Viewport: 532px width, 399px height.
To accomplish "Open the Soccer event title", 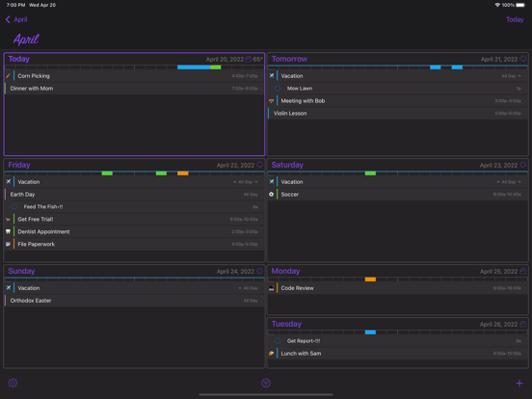I will [290, 194].
